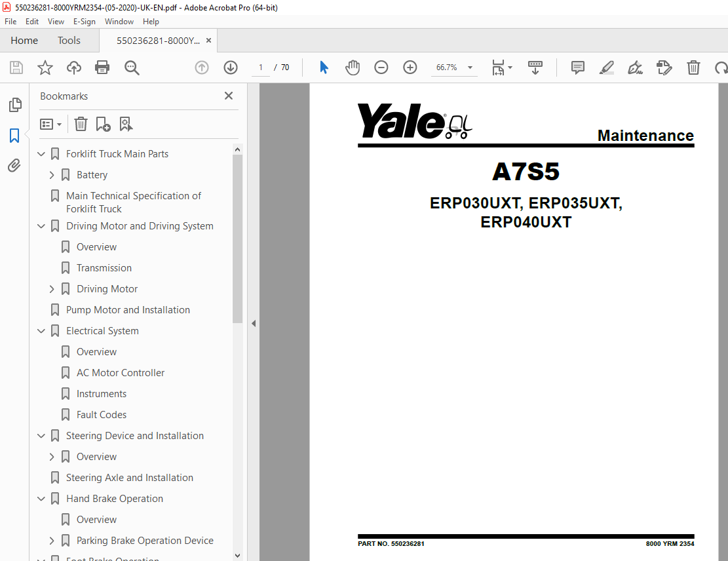Screen dimensions: 728x561
Task: Collapse Steering Device and Installation bookmark
Action: point(41,436)
